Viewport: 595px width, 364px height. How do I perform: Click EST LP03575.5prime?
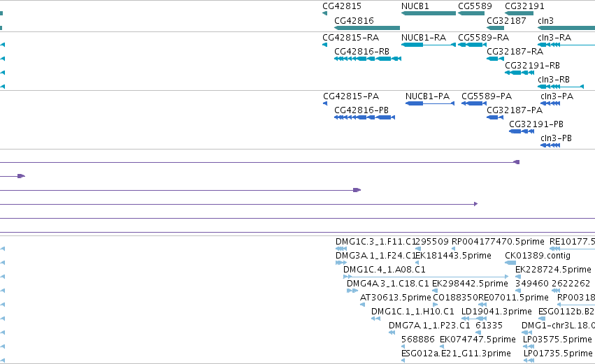557,339
